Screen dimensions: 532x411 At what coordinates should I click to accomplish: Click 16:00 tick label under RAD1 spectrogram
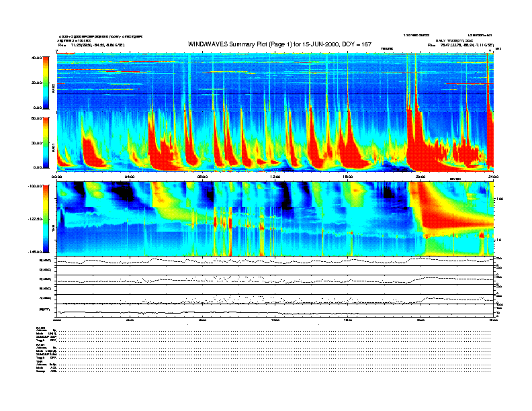348,177
